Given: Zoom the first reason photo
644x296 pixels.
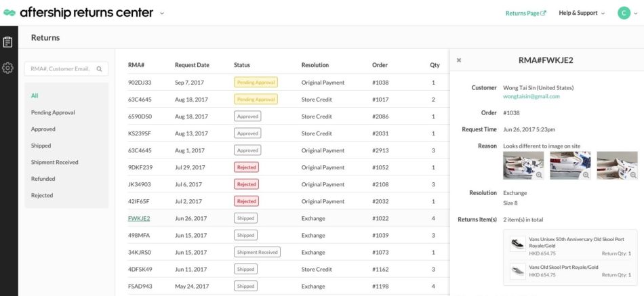Looking at the screenshot, I should pyautogui.click(x=539, y=175).
